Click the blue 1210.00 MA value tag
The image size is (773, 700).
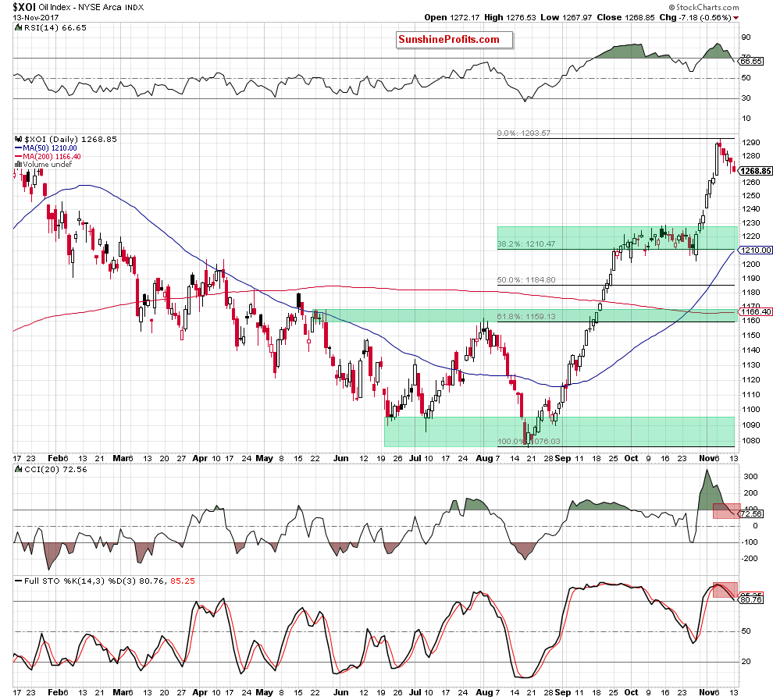[756, 251]
